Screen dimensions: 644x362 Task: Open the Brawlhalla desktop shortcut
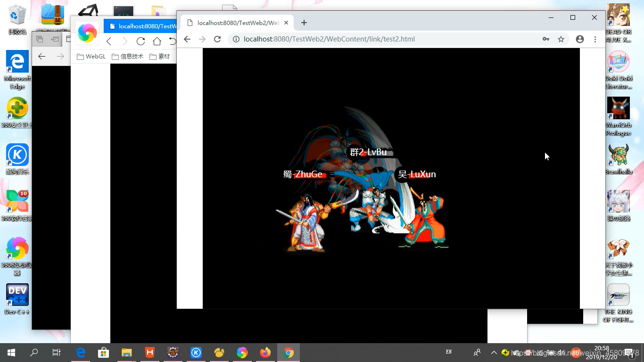click(x=619, y=159)
